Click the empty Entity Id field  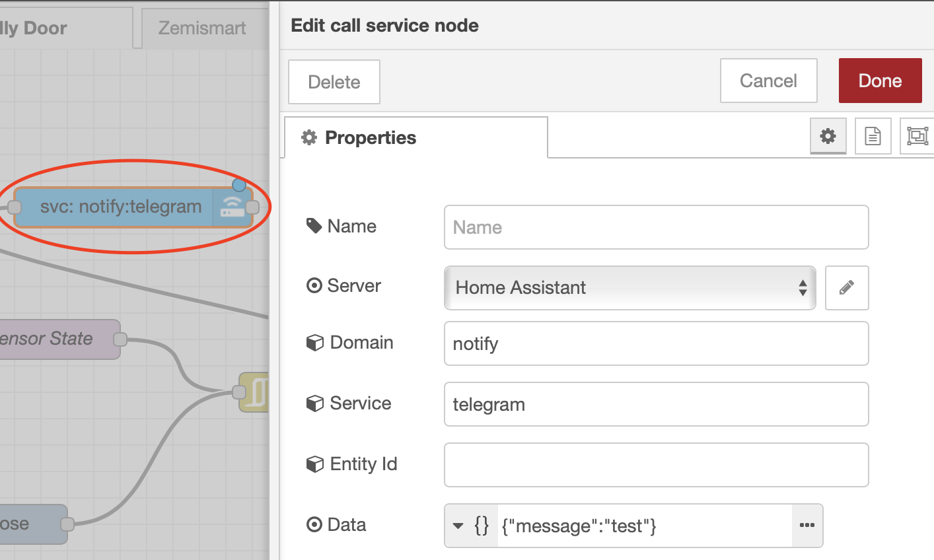point(656,465)
